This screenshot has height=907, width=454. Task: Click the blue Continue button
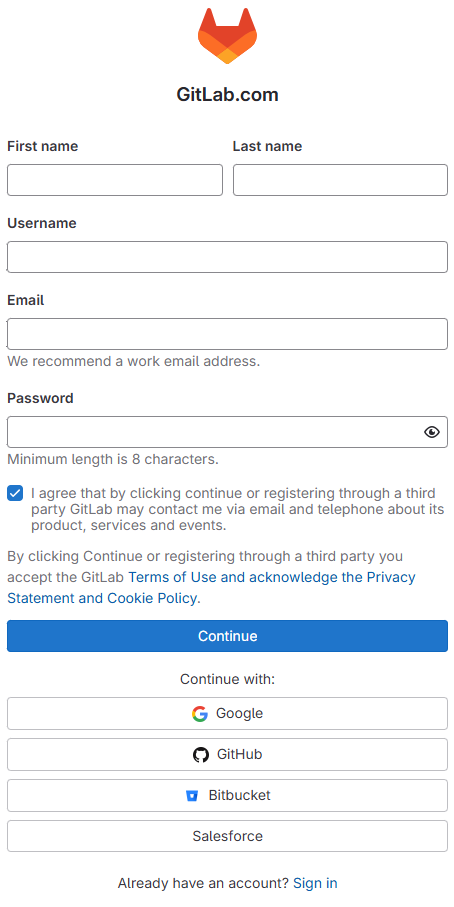[x=227, y=636]
